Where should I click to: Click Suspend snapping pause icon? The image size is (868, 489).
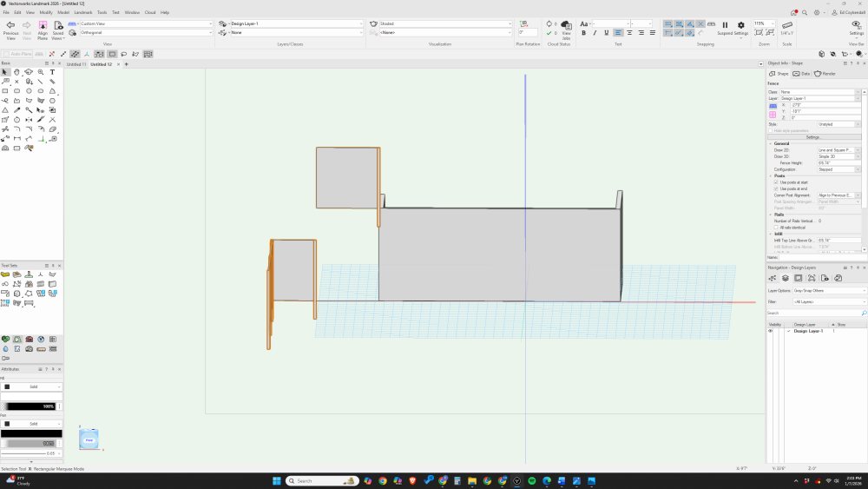(x=725, y=25)
